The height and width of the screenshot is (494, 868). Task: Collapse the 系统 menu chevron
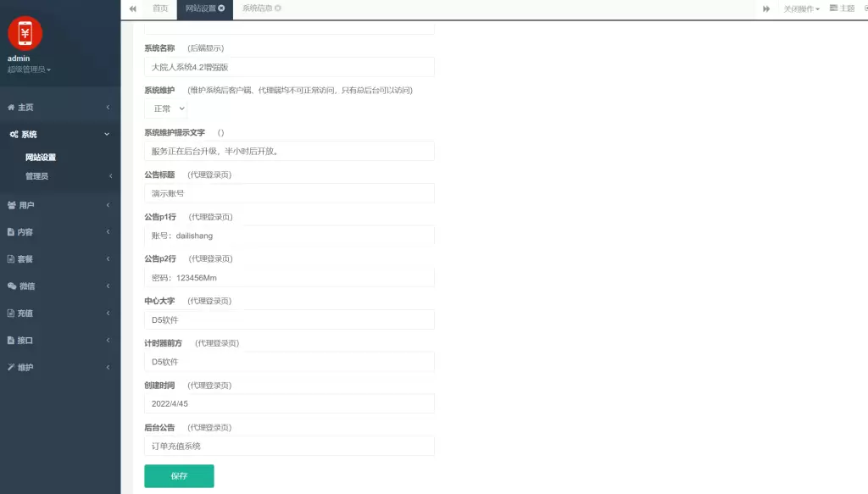click(x=107, y=135)
